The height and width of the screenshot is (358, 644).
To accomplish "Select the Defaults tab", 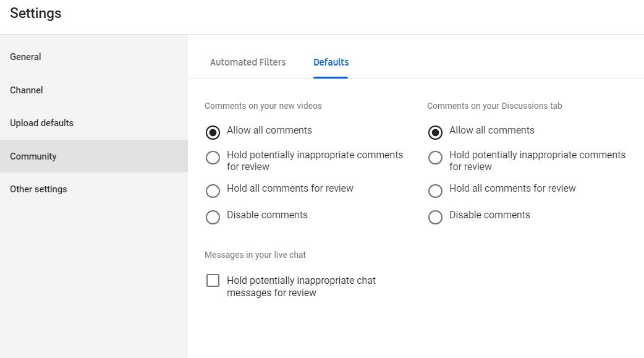I will click(x=331, y=62).
